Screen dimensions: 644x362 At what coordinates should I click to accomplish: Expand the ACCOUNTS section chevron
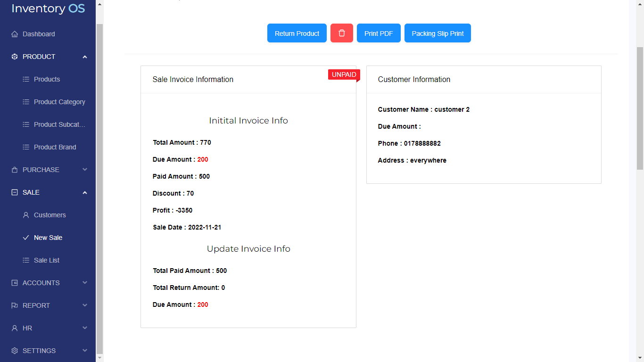coord(85,283)
